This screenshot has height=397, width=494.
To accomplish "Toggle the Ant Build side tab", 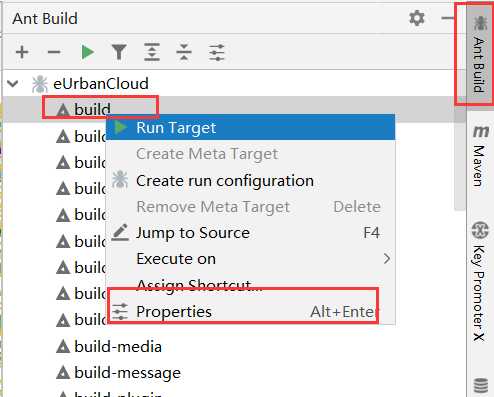I will [479, 53].
